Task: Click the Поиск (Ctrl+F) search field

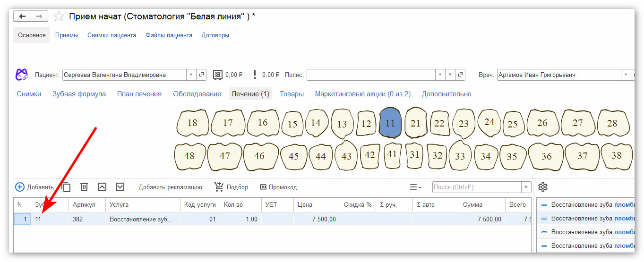Action: pos(477,187)
